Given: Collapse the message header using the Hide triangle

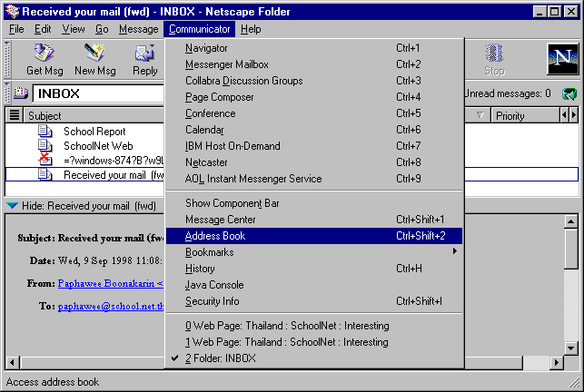Looking at the screenshot, I should pos(12,205).
